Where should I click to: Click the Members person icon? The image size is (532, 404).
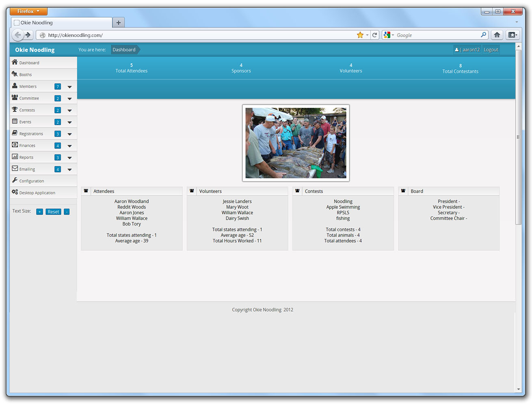[15, 86]
